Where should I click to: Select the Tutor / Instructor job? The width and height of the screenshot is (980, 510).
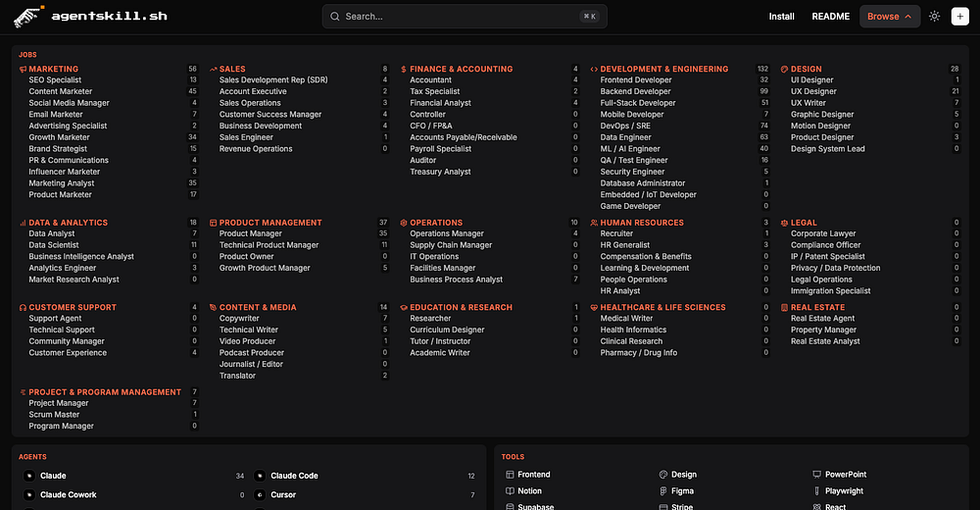tap(440, 341)
